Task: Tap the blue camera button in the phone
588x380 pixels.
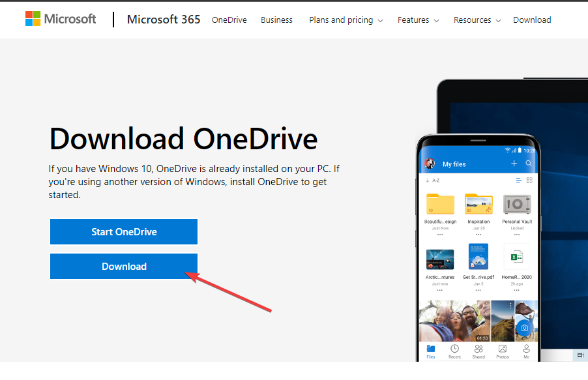Action: point(524,328)
